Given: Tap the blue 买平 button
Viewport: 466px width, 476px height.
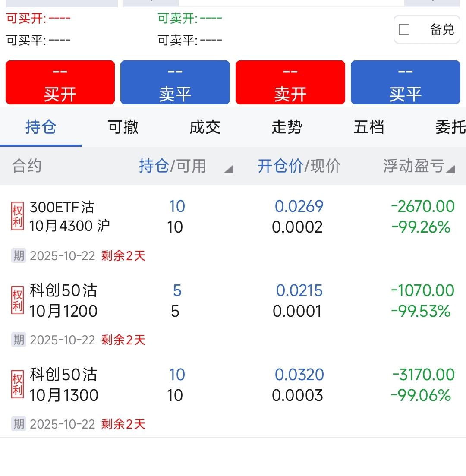Looking at the screenshot, I should [406, 82].
